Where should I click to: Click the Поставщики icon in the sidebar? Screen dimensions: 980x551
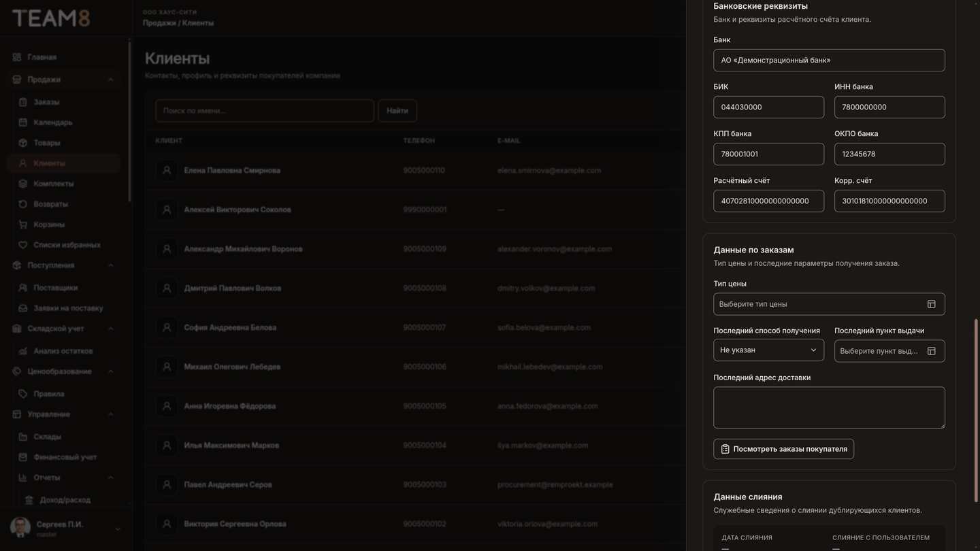click(x=23, y=288)
